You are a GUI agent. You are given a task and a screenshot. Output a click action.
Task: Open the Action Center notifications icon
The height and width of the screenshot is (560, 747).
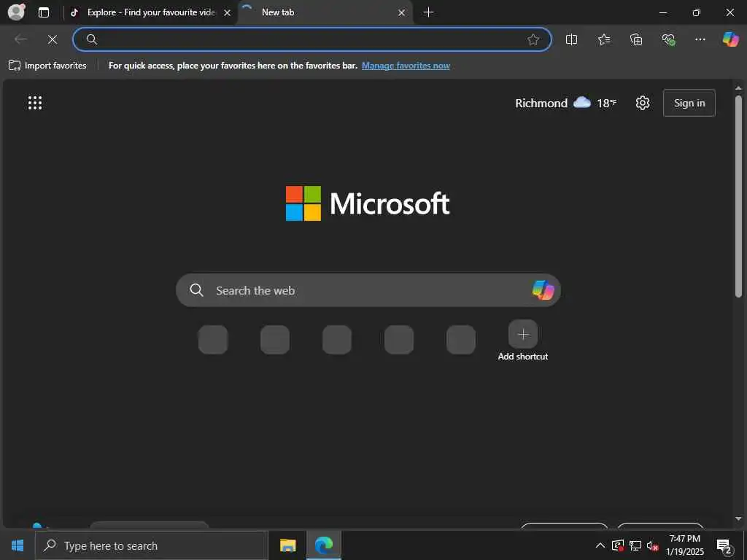[x=724, y=545]
